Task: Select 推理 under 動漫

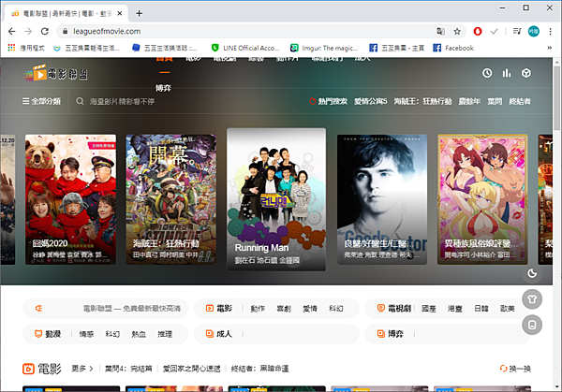Action: [x=165, y=334]
